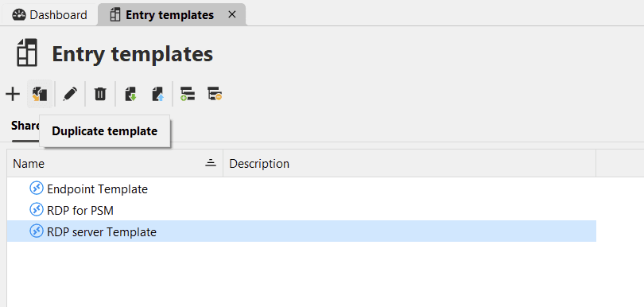Expand all groups with green plus icon

(x=188, y=94)
